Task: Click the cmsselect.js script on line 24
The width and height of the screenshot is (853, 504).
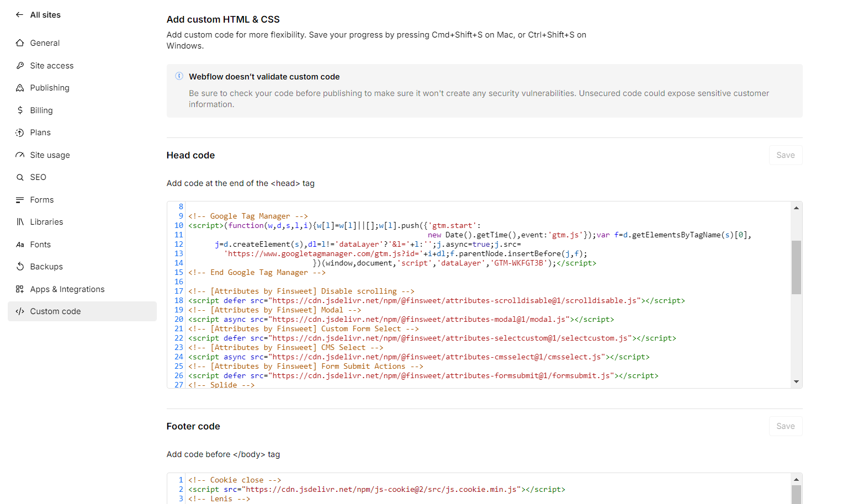Action: (x=418, y=357)
